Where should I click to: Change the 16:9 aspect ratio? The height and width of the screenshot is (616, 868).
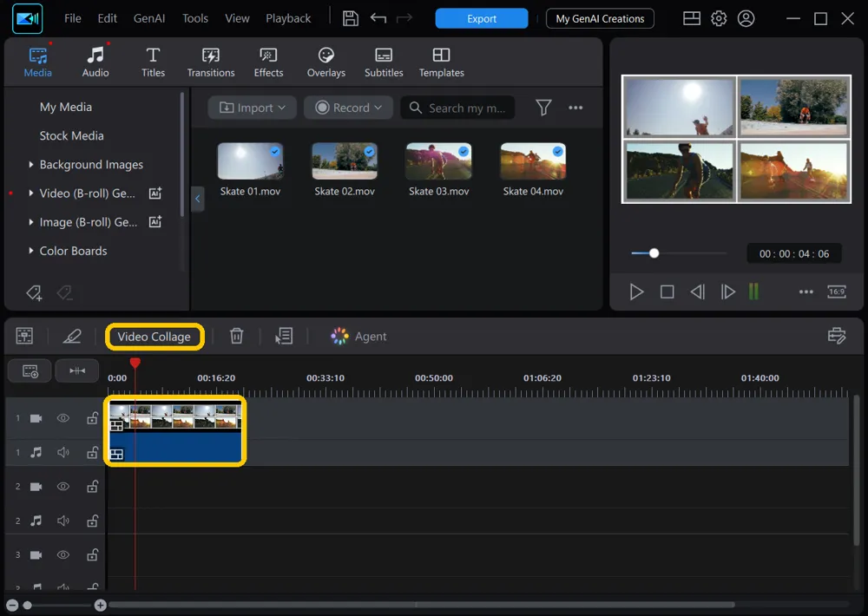point(837,292)
